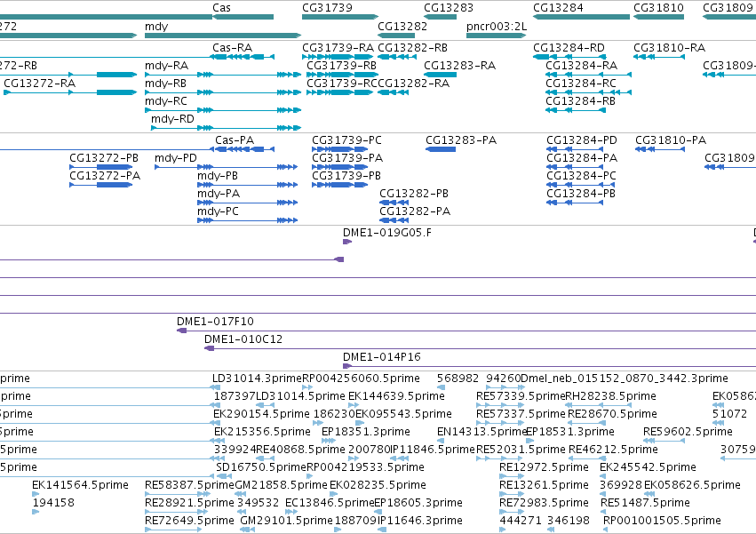Click protein CG31739-PC label
756x534 pixels.
(x=346, y=140)
